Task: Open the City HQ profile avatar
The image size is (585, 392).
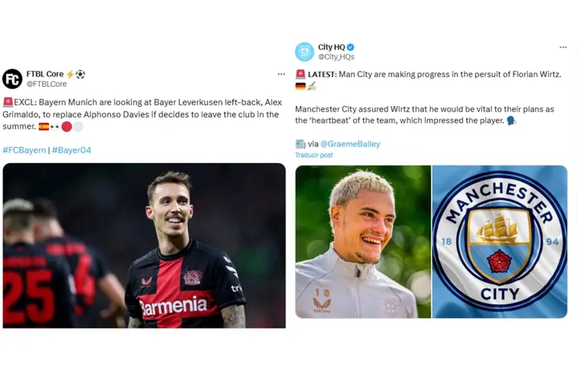Action: point(305,52)
